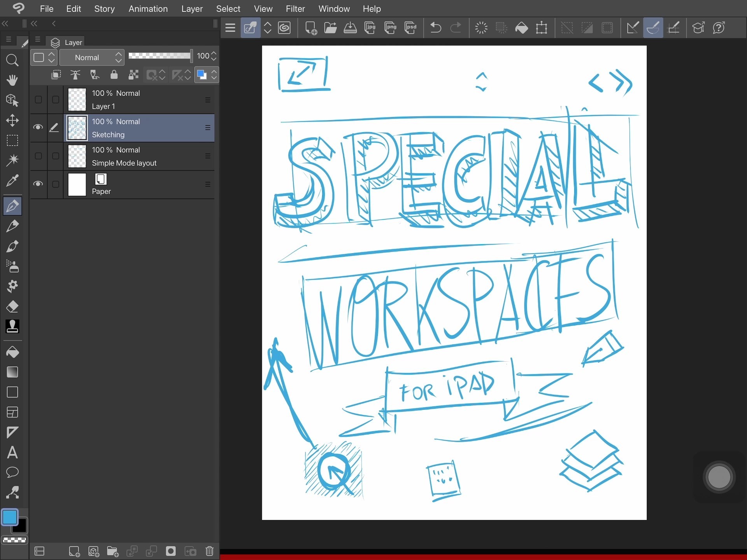Click the Undo arrow in the command bar
This screenshot has width=747, height=560.
(435, 28)
